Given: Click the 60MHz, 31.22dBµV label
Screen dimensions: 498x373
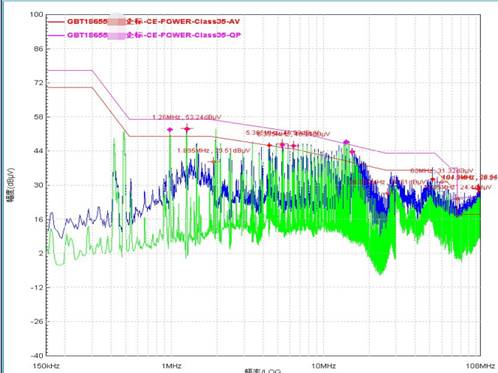Looking at the screenshot, I should click(442, 171).
